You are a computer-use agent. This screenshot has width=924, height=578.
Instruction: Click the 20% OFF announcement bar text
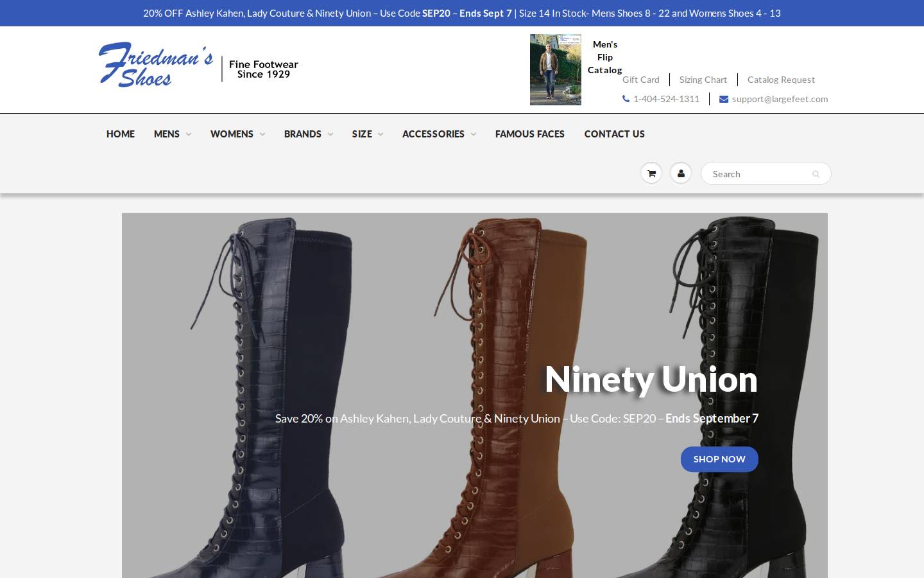(462, 13)
